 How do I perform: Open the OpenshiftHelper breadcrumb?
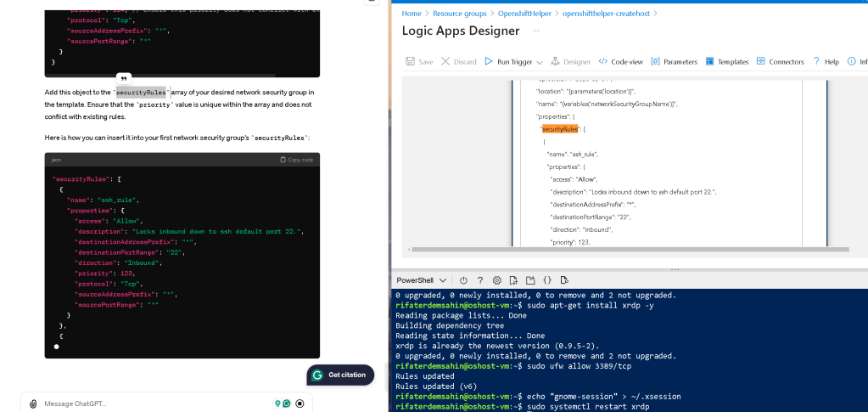(x=524, y=14)
